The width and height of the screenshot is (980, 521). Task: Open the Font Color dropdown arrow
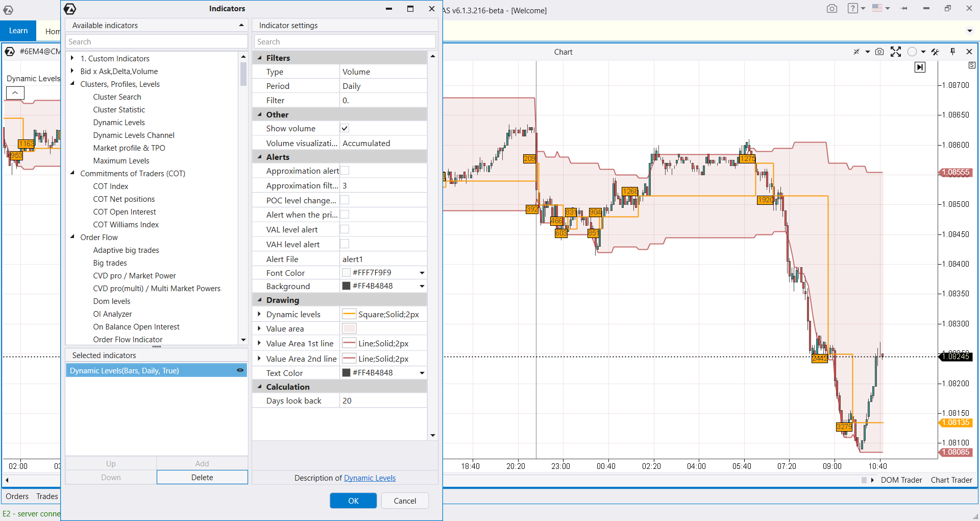[x=422, y=273]
